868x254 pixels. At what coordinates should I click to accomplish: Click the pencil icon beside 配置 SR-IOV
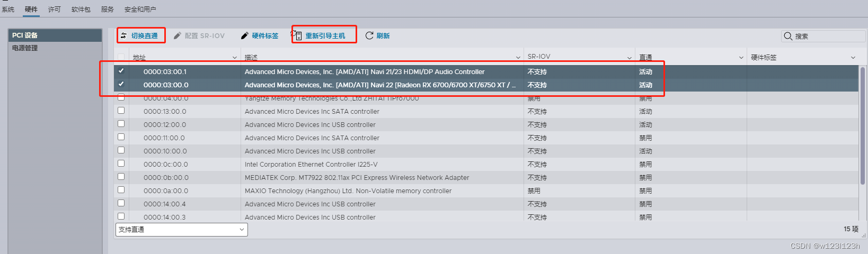[x=178, y=35]
